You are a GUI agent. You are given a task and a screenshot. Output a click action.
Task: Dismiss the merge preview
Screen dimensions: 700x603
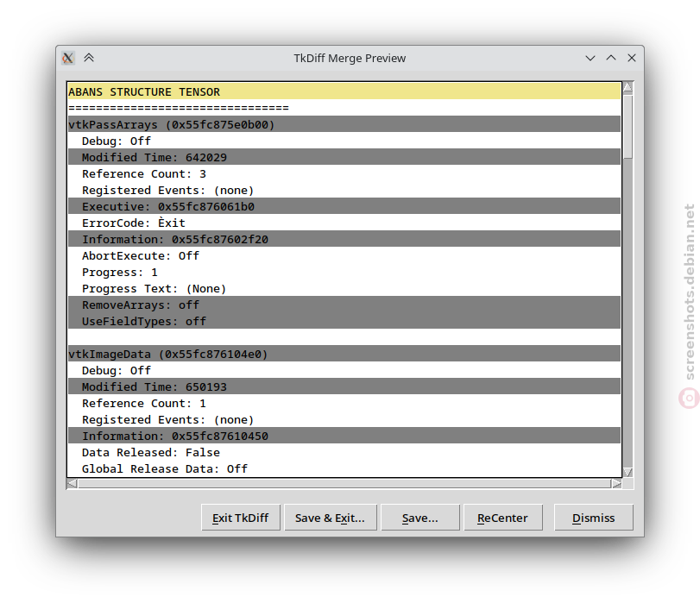click(x=593, y=518)
